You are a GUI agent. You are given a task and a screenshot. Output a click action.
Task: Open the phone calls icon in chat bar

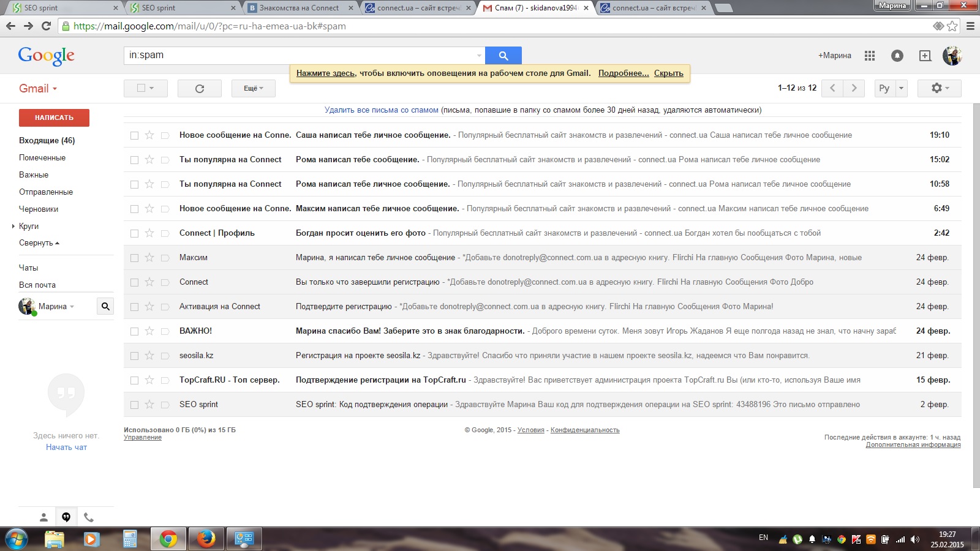coord(89,517)
